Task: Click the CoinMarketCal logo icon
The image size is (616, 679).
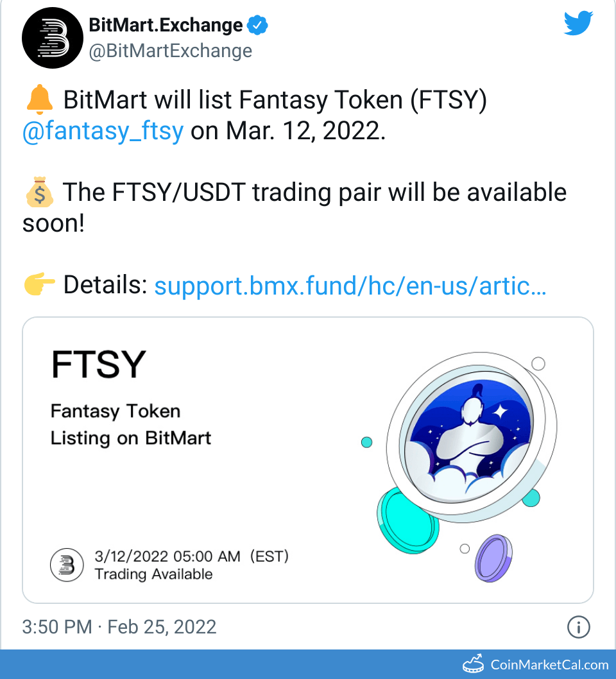Action: [473, 664]
